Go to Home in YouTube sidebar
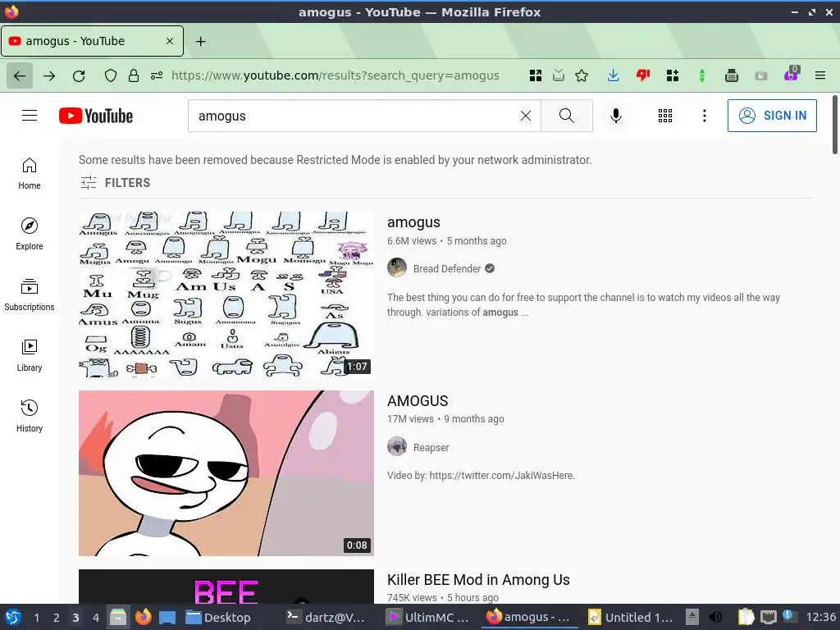840x630 pixels. point(30,174)
